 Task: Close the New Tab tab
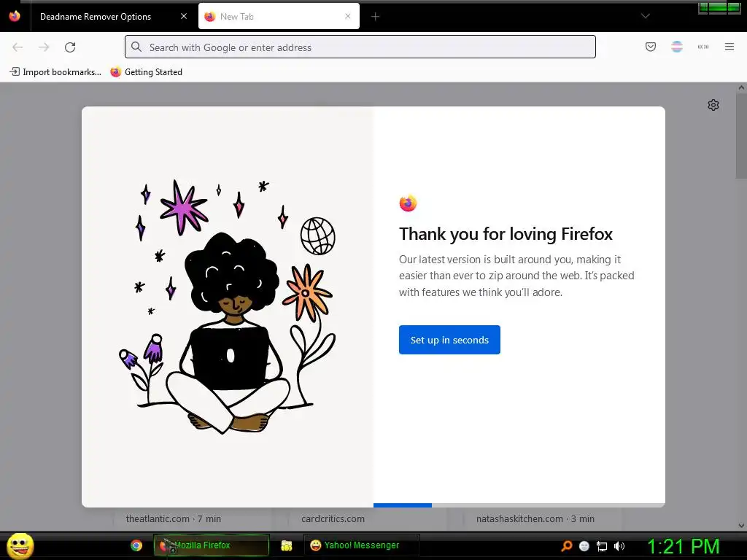tap(348, 16)
